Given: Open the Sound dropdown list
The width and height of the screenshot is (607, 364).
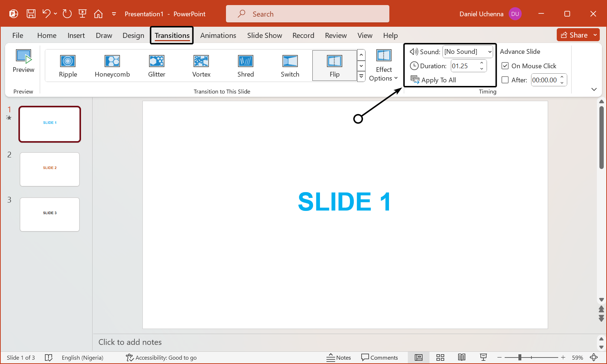Looking at the screenshot, I should point(490,52).
